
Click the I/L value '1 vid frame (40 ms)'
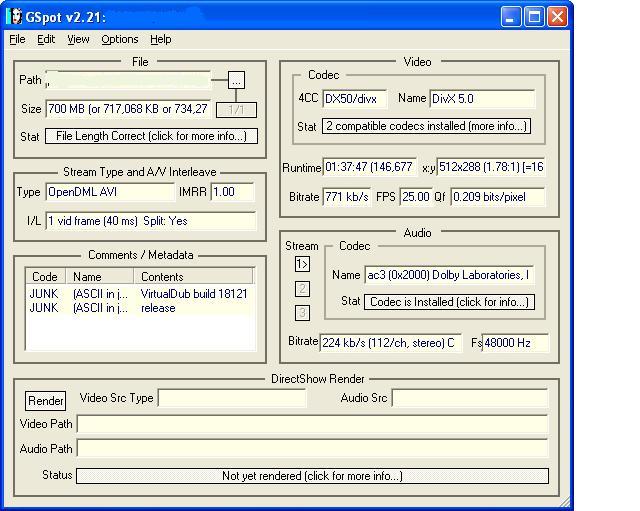pyautogui.click(x=151, y=221)
